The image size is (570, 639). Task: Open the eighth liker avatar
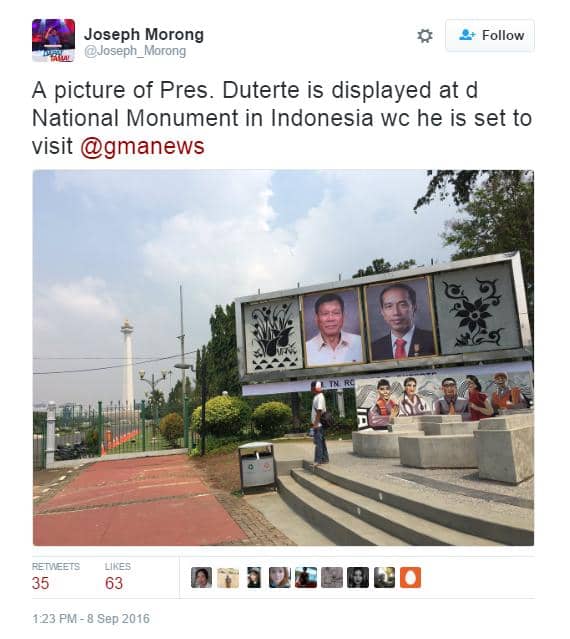(384, 577)
